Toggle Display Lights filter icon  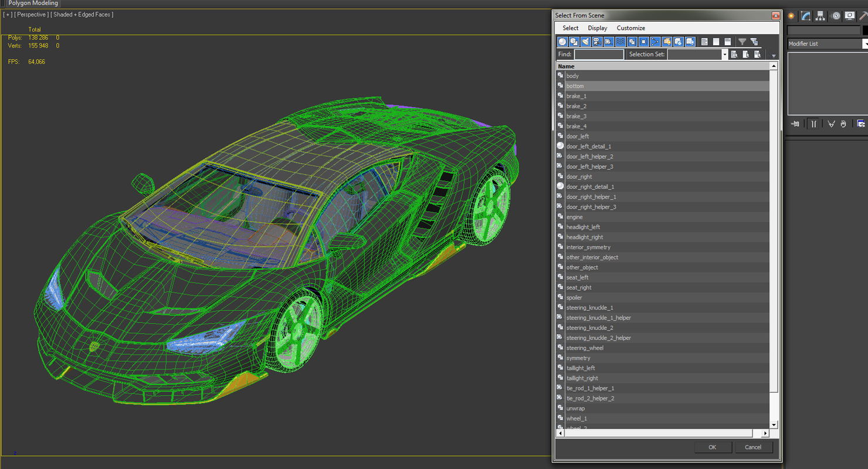585,42
